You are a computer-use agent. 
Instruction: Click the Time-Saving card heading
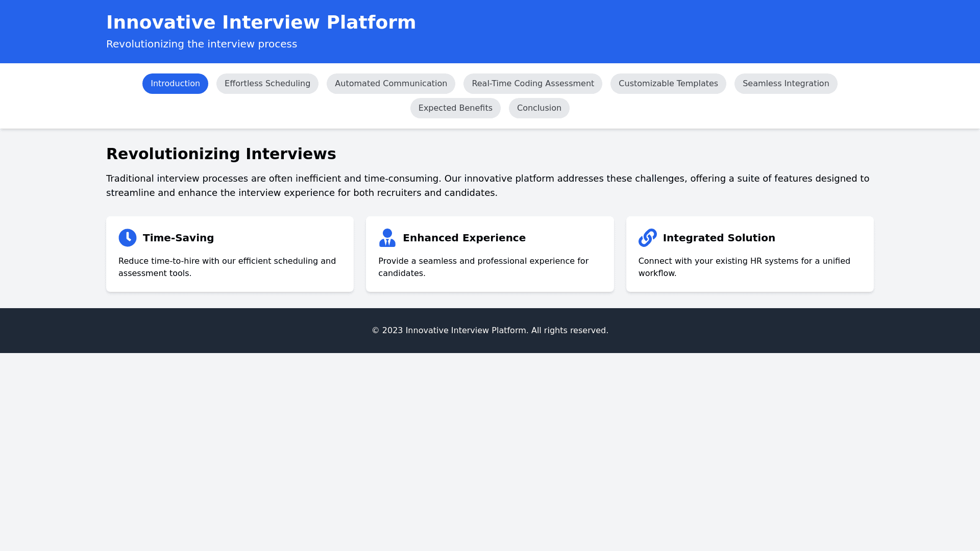(178, 238)
